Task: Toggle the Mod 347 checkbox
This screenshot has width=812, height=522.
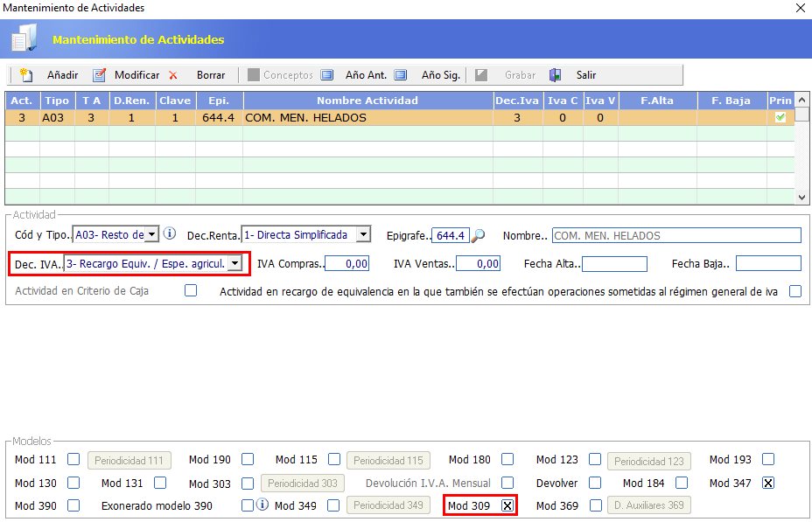Action: point(768,483)
